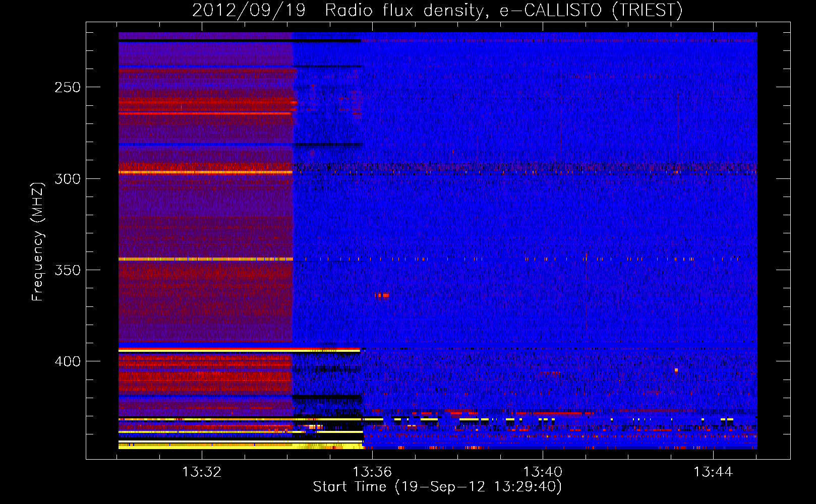This screenshot has width=816, height=504.
Task: Click the 13:36 time tick label
Action: pos(372,472)
